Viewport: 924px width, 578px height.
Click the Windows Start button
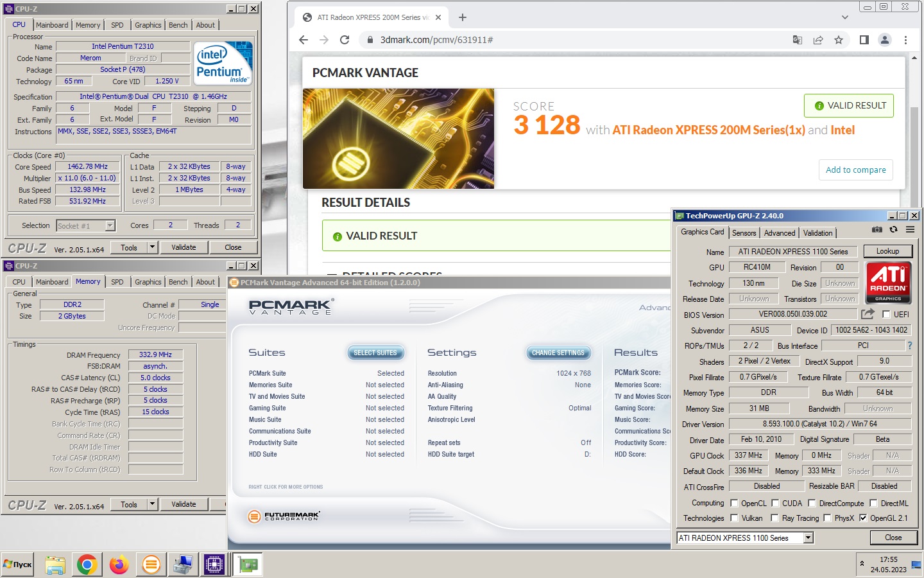pos(17,565)
